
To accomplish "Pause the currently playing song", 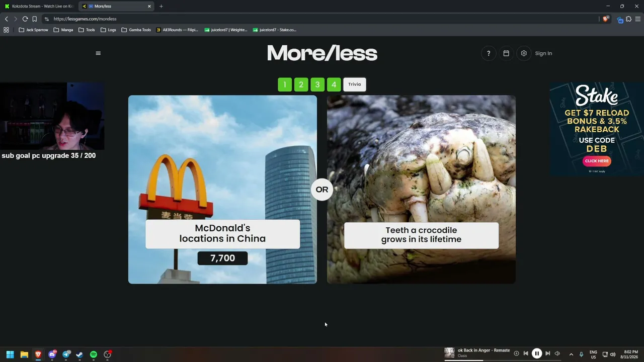I will [537, 353].
